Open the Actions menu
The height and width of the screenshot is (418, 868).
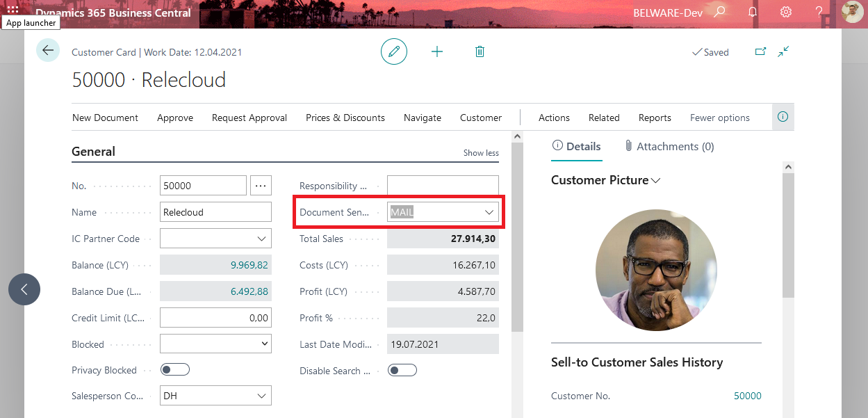pyautogui.click(x=554, y=118)
